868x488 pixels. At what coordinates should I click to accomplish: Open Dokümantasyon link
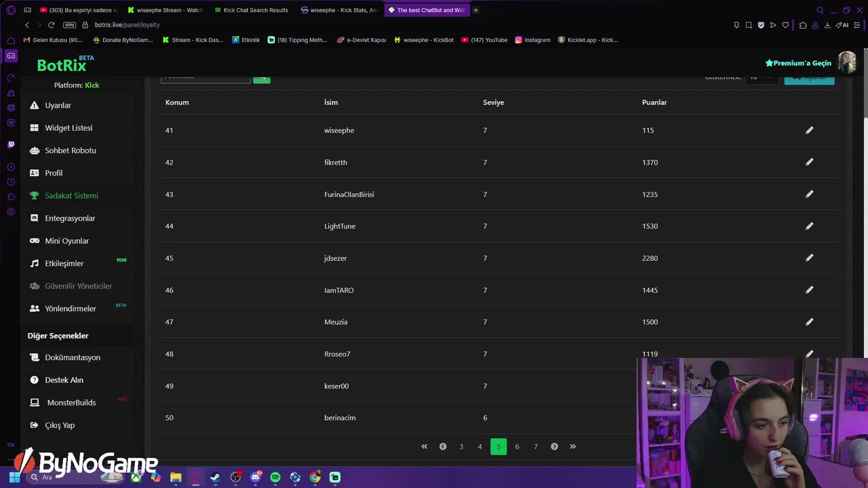tap(72, 357)
